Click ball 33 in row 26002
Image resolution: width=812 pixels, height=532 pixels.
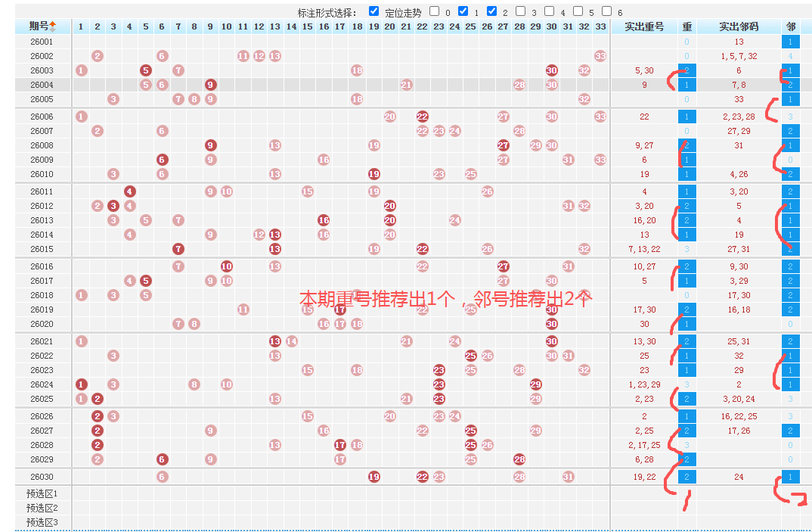click(600, 56)
